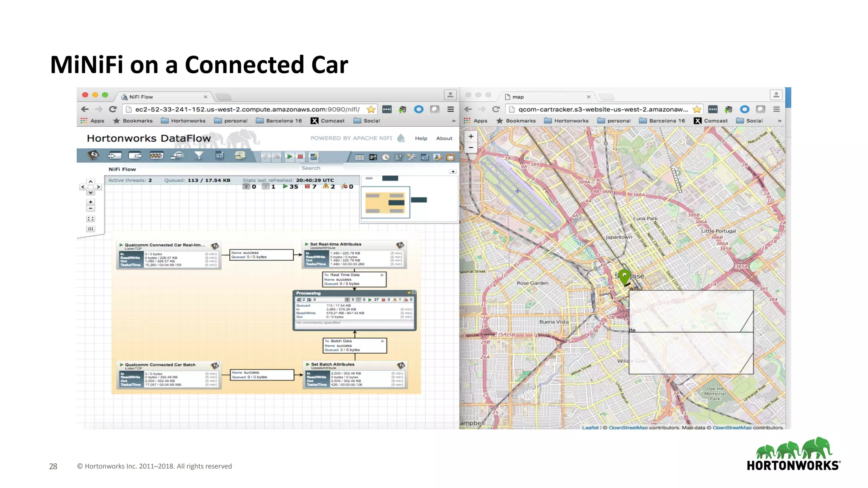The height and width of the screenshot is (488, 868).
Task: Select Set Real-time Attributes processor
Action: click(x=355, y=255)
